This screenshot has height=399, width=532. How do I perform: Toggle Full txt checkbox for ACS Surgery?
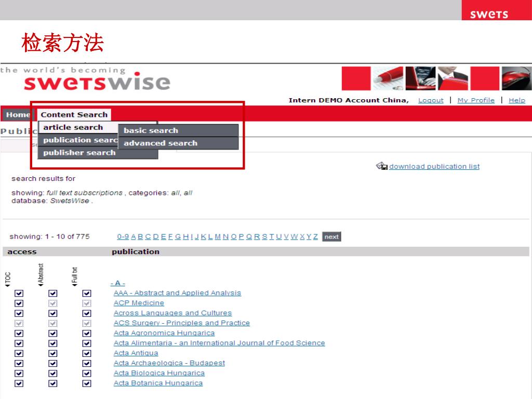[87, 323]
